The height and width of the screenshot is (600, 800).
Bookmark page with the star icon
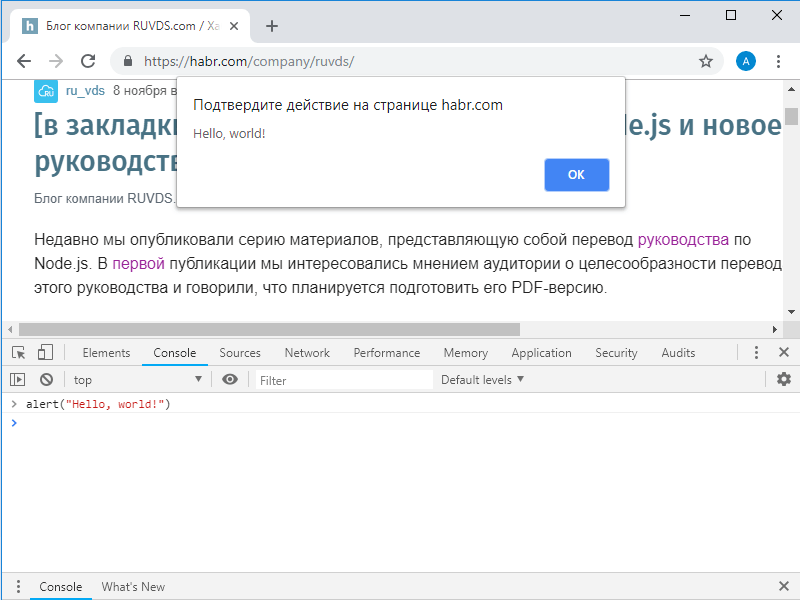click(x=706, y=61)
